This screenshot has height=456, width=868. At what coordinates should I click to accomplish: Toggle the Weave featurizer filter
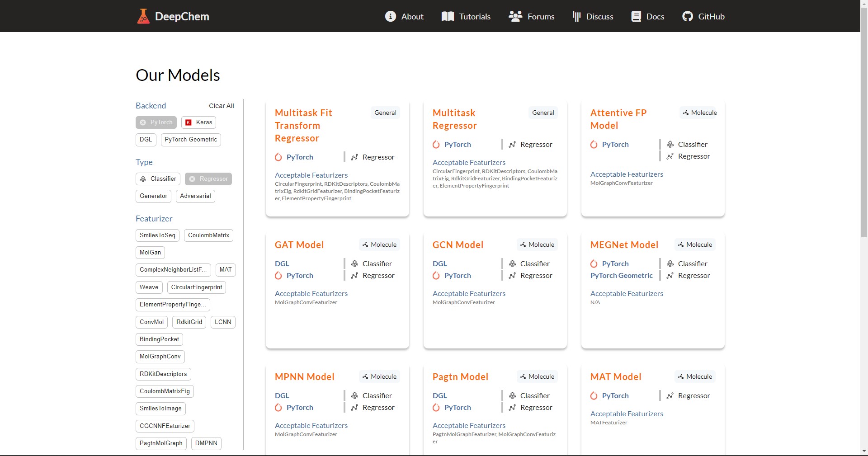point(149,287)
